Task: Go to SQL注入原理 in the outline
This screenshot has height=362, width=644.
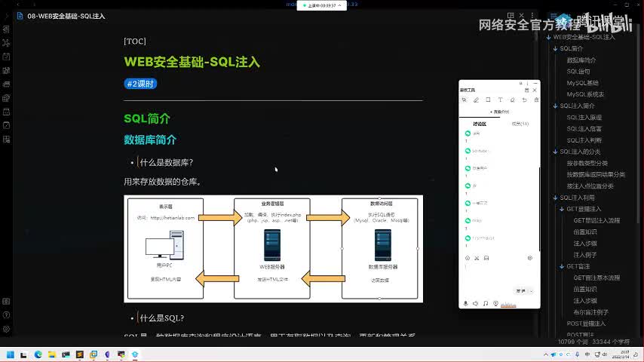Action: point(584,118)
